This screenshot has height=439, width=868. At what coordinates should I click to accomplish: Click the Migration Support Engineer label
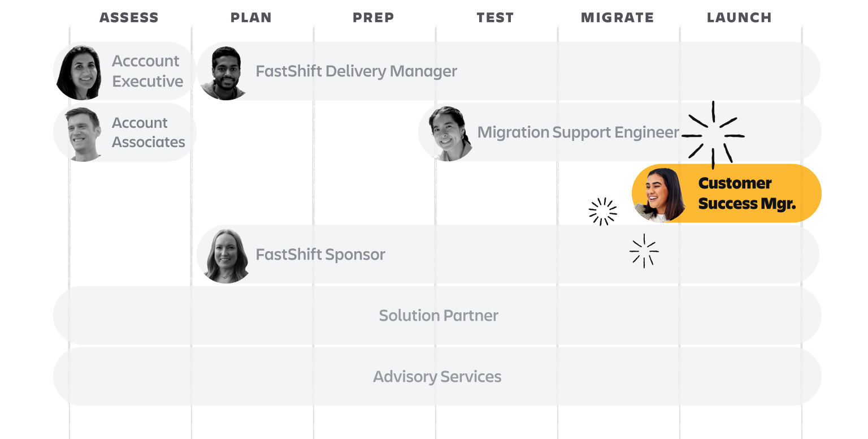point(578,132)
